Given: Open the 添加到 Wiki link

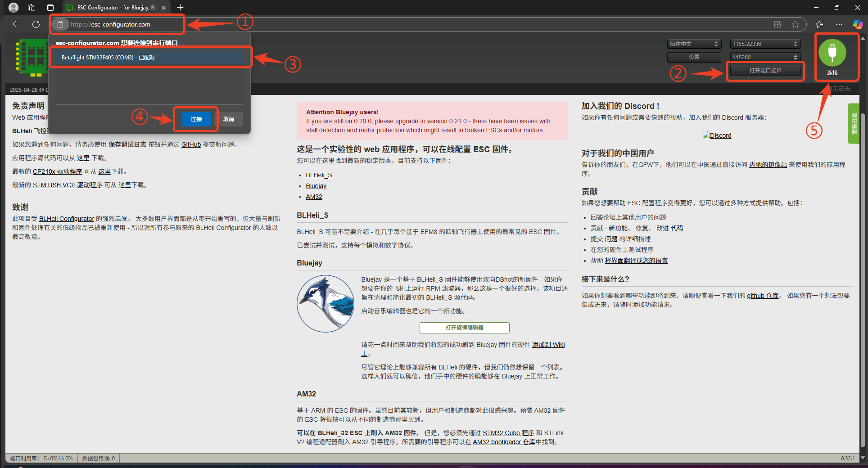Looking at the screenshot, I should pyautogui.click(x=548, y=345).
